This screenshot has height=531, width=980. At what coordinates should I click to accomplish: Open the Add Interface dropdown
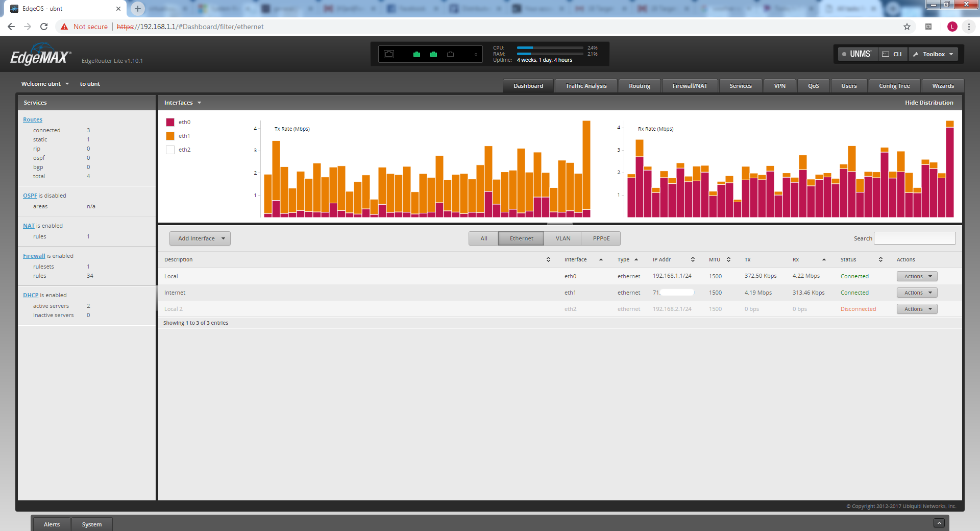200,238
